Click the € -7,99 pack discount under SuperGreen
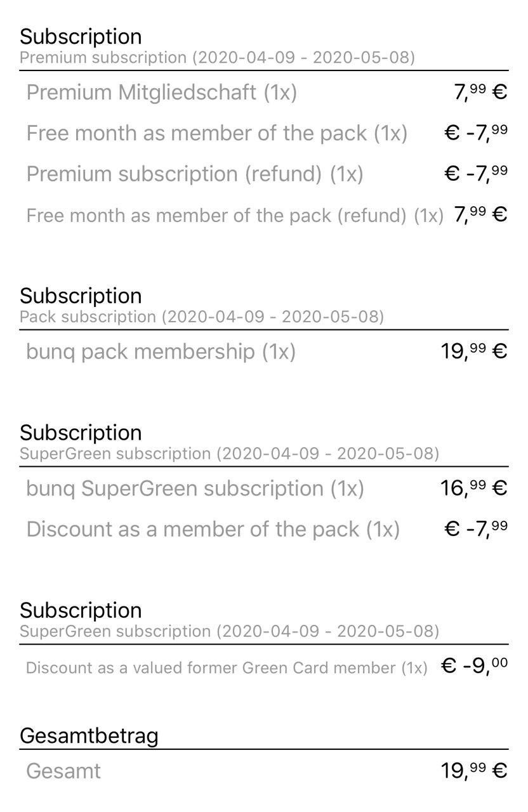 tap(476, 529)
